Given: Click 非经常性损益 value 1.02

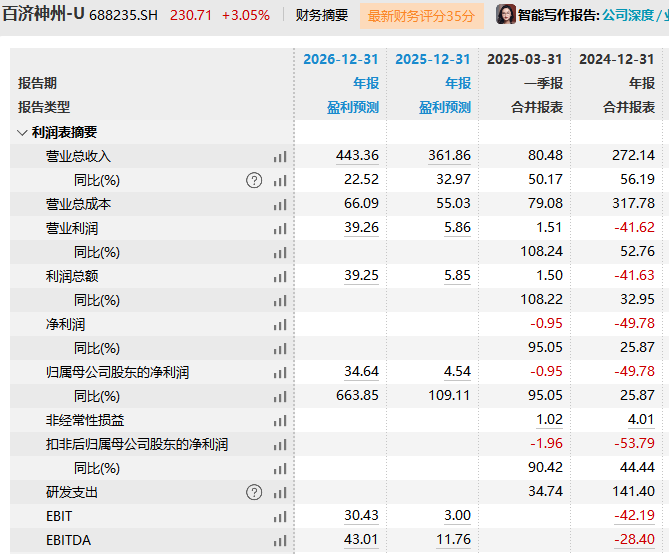Looking at the screenshot, I should coord(550,420).
